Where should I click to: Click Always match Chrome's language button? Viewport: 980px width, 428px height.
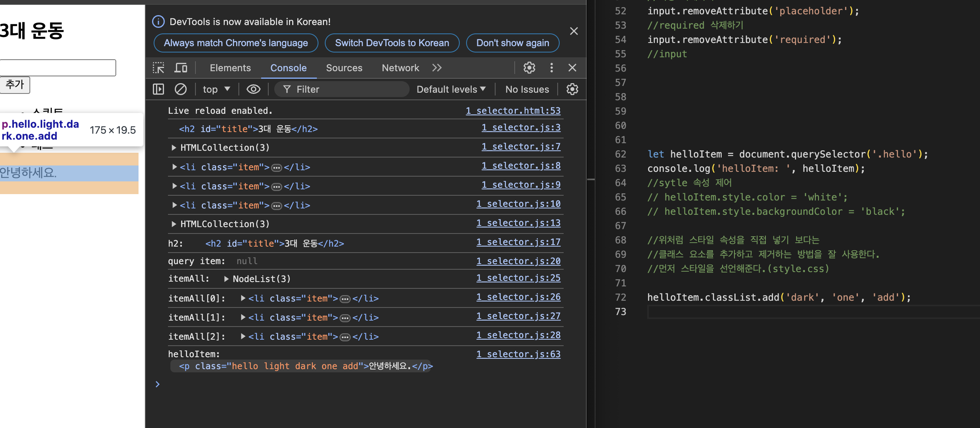236,43
